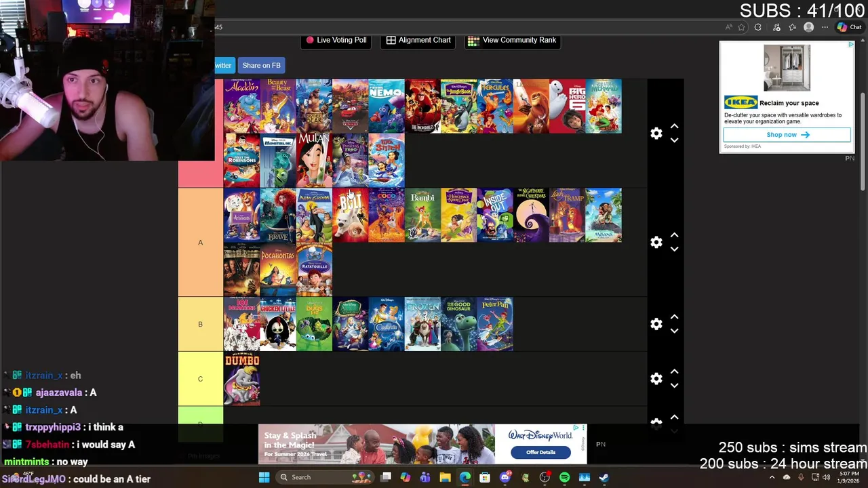Select The Jungle Book poster
This screenshot has width=868, height=488.
click(458, 106)
